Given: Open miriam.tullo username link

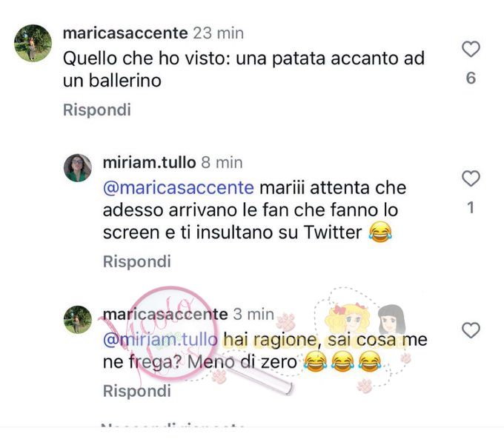Looking at the screenshot, I should point(149,162).
